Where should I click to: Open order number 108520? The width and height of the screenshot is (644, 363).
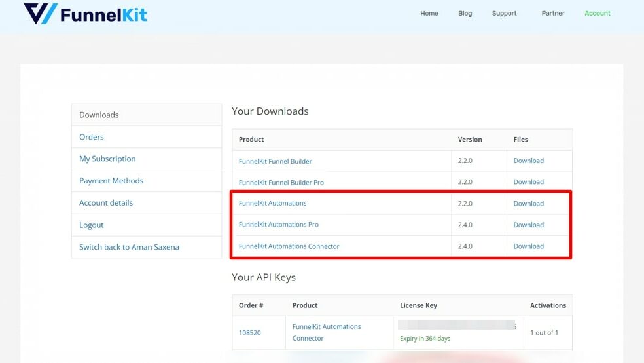pyautogui.click(x=250, y=333)
